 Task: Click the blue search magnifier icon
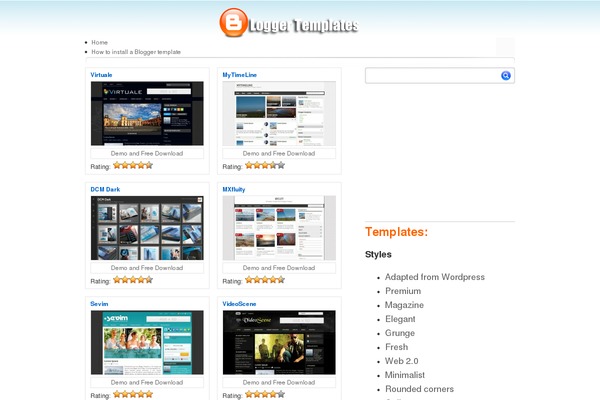pyautogui.click(x=505, y=75)
